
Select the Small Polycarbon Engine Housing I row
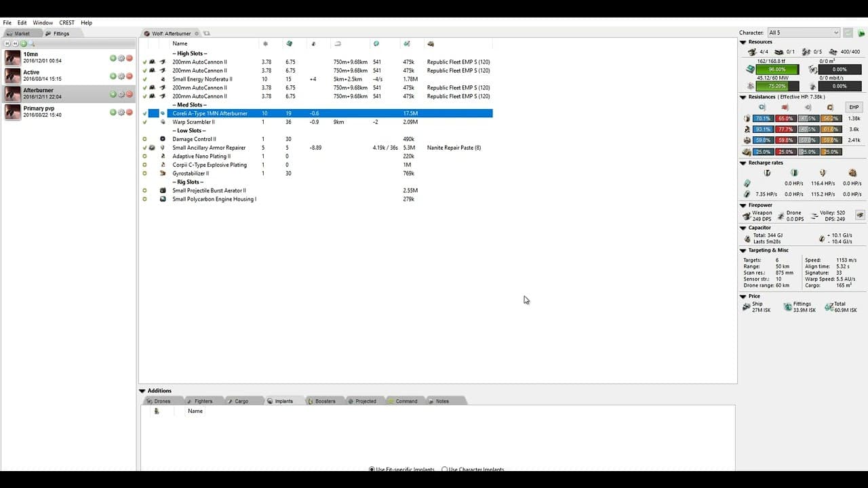point(317,199)
